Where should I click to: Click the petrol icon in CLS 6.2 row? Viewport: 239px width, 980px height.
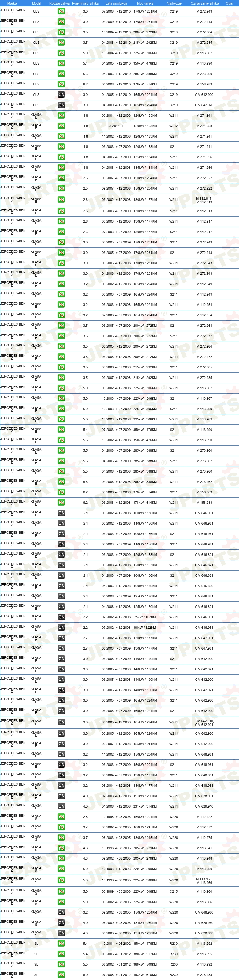61,85
